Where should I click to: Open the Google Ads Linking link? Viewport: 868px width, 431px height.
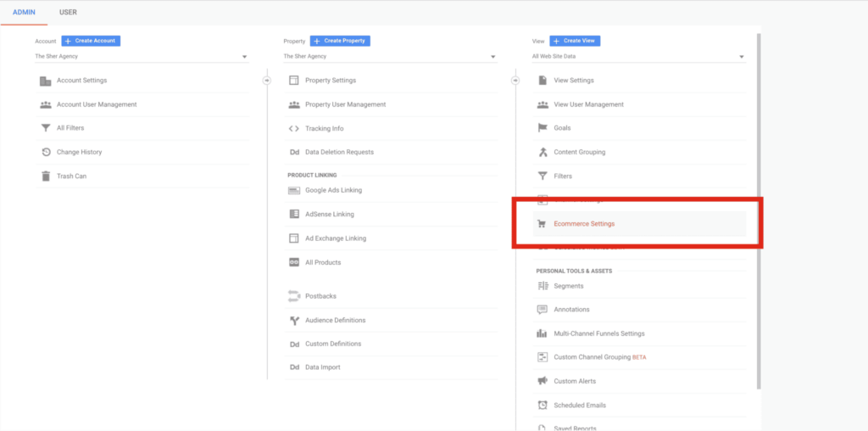(x=333, y=190)
